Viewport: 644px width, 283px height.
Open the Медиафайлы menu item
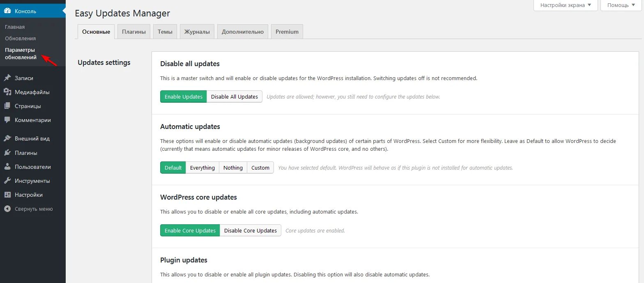pos(33,92)
